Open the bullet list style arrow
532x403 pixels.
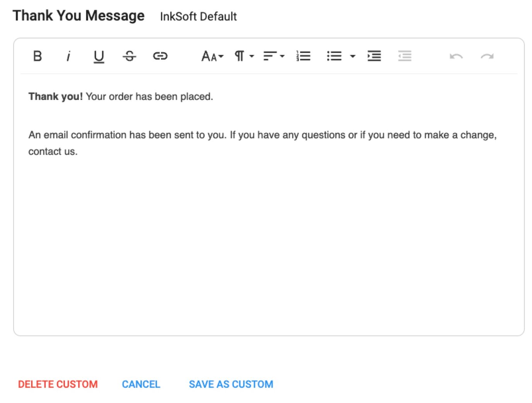click(x=353, y=56)
